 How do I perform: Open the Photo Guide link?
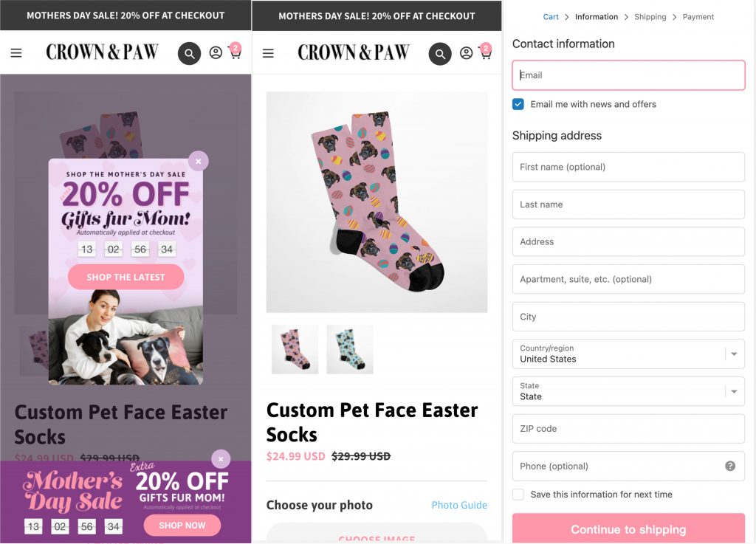pyautogui.click(x=459, y=505)
